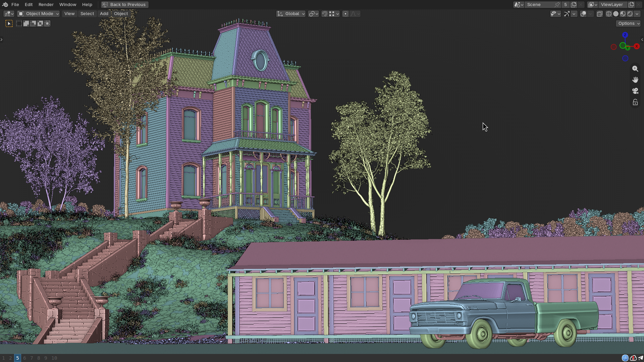Set selection mode to Invert
The width and height of the screenshot is (644, 362).
40,23
